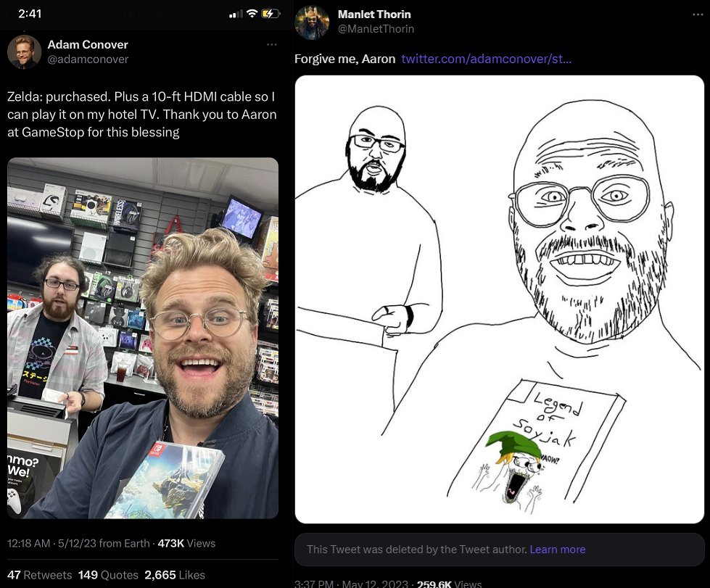The image size is (710, 588).
Task: View the 149 Quotes list
Action: 108,575
